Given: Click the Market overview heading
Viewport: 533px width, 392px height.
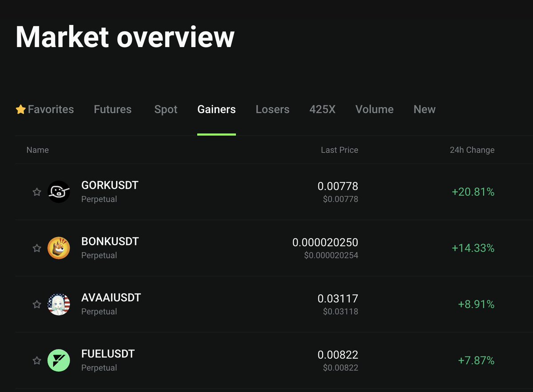Looking at the screenshot, I should click(125, 36).
